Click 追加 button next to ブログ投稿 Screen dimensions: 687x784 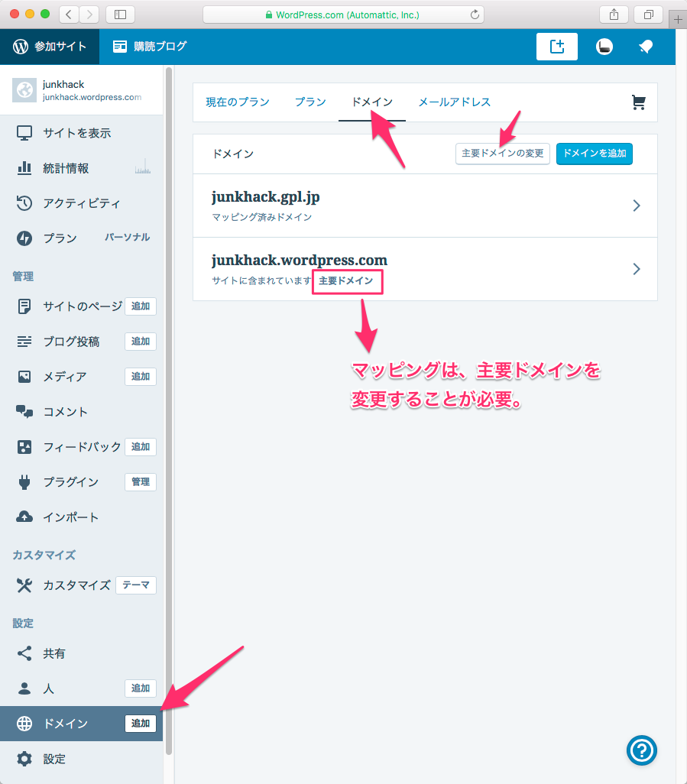pyautogui.click(x=141, y=342)
